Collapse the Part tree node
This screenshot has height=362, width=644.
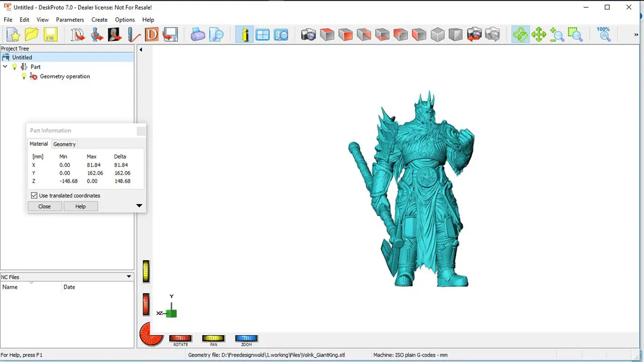pyautogui.click(x=5, y=67)
